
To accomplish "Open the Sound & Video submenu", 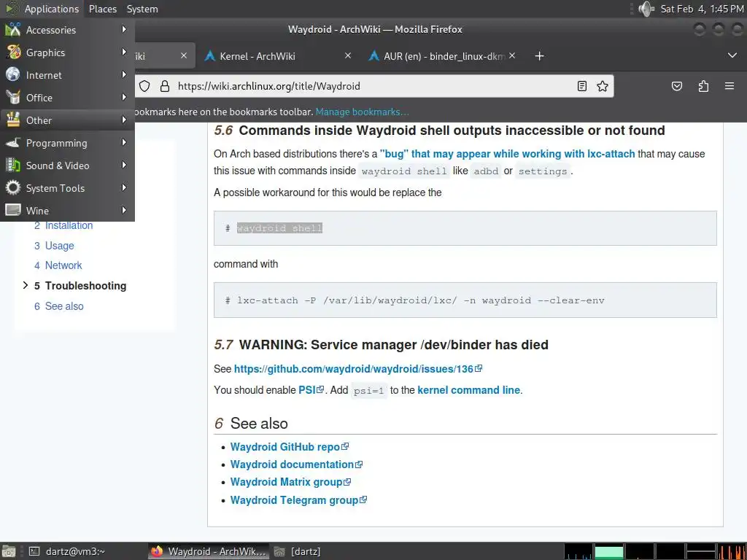I will [67, 166].
